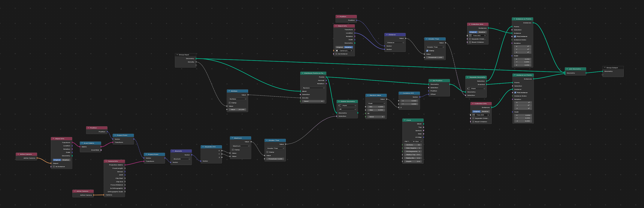Click Multiply node Value output socket
This screenshot has height=208, width=644.
point(248,95)
